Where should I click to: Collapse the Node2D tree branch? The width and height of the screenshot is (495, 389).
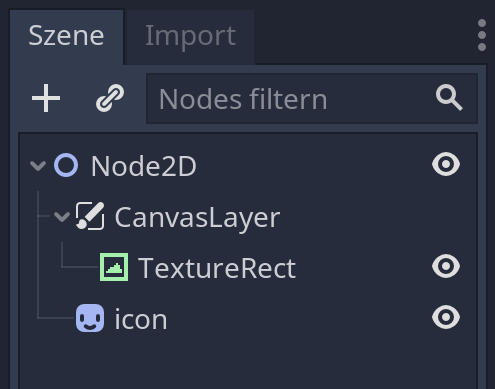38,165
